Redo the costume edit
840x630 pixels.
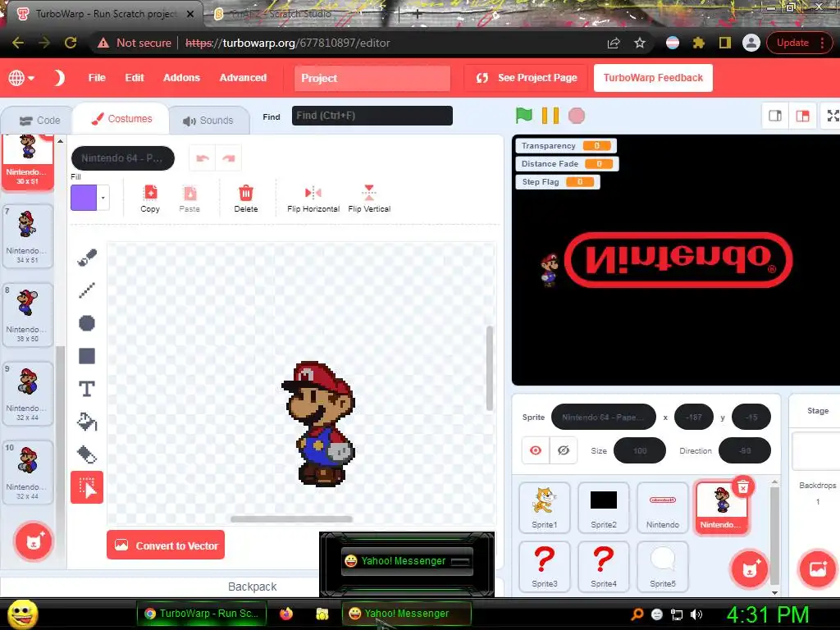[x=229, y=158]
